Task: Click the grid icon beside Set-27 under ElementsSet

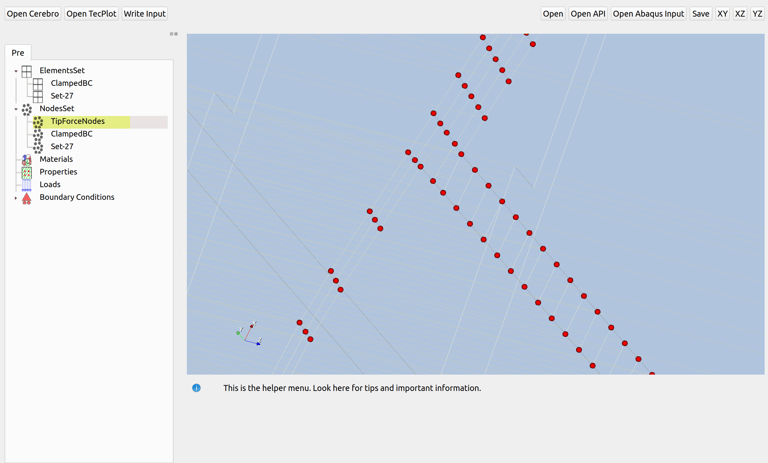Action: [38, 97]
